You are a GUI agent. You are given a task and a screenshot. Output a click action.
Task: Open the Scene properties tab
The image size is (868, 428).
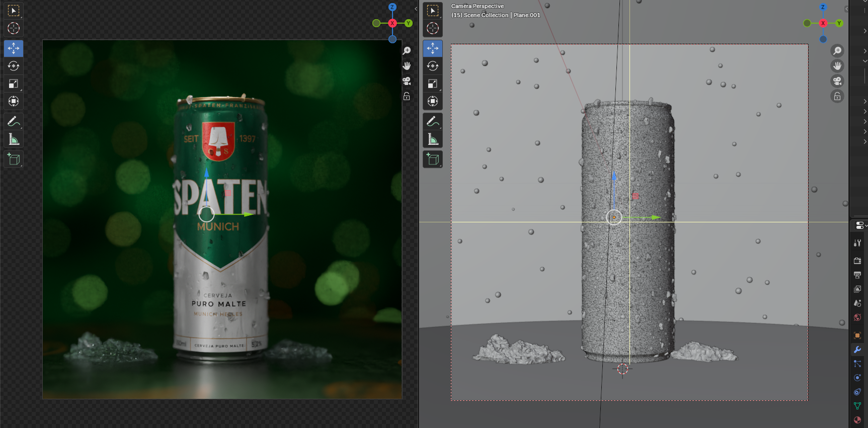pos(857,303)
